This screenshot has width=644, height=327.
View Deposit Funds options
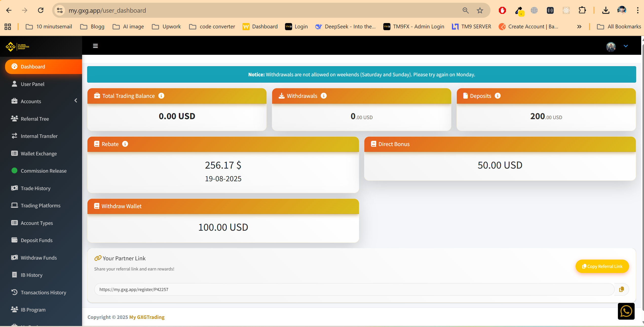36,240
